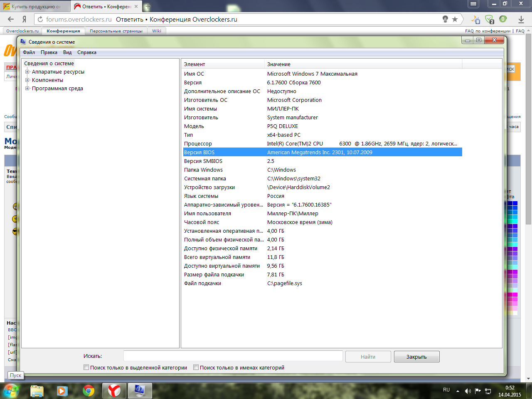The height and width of the screenshot is (399, 532).
Task: Click the 'Значение' column header
Action: [x=364, y=64]
